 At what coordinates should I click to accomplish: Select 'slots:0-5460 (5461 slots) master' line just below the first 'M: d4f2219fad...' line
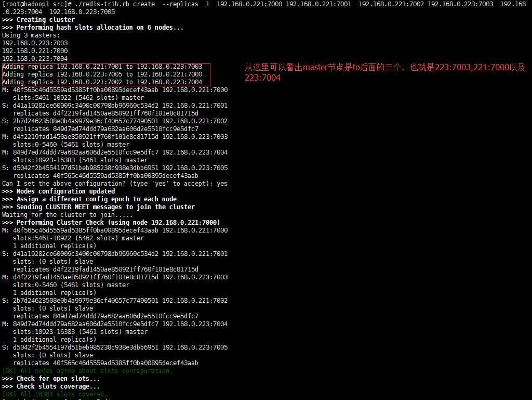(71, 145)
